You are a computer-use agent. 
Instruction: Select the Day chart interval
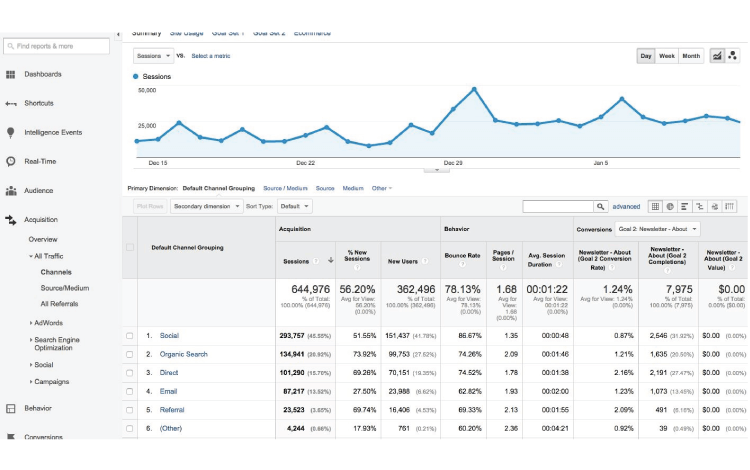pos(646,56)
